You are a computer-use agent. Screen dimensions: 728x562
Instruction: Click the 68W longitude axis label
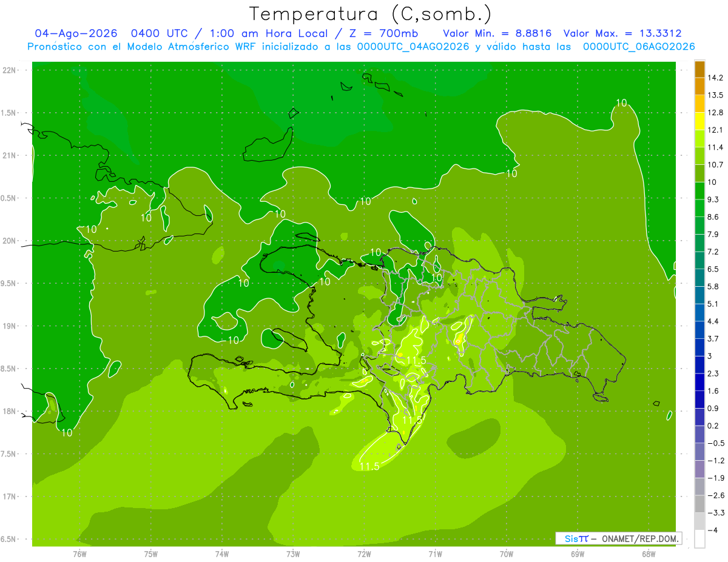tap(649, 554)
